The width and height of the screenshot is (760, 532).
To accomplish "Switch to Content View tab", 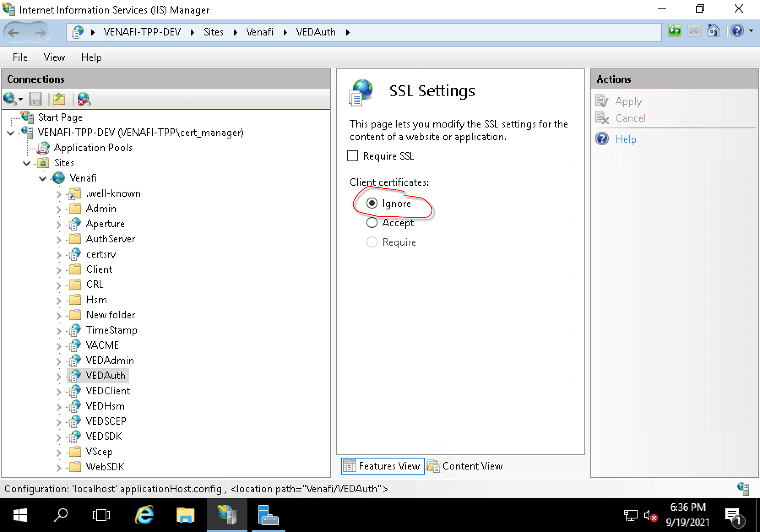I will [x=465, y=466].
